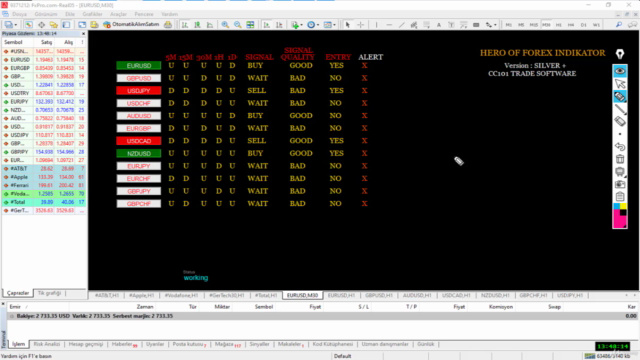
Task: Open the periods clock dropdown
Action: coord(313,25)
